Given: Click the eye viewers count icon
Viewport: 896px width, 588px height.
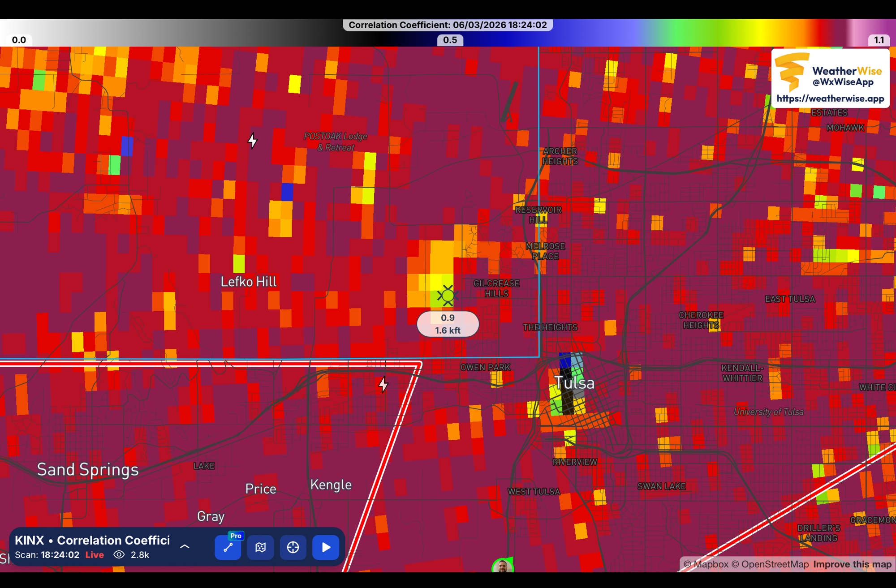Looking at the screenshot, I should [119, 555].
